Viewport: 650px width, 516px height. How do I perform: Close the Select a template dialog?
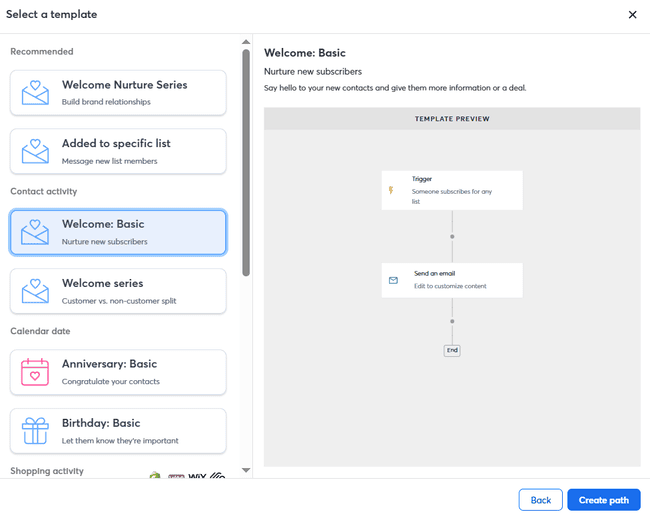pos(632,15)
